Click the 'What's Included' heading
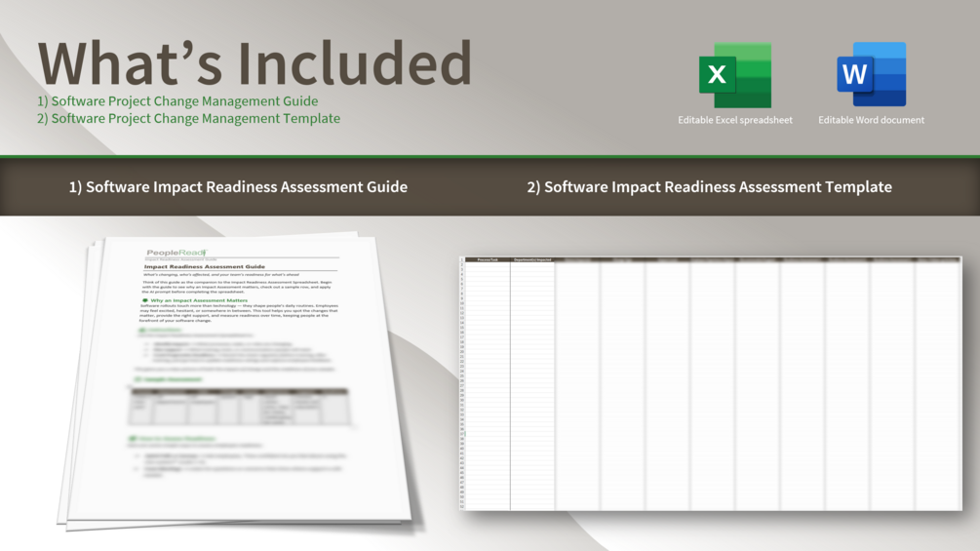Image resolution: width=980 pixels, height=551 pixels. 255,62
